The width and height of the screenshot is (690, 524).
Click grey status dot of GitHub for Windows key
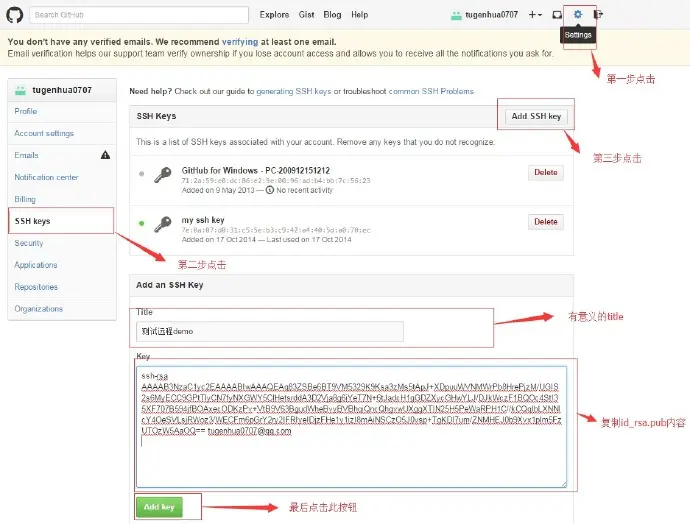(x=142, y=174)
